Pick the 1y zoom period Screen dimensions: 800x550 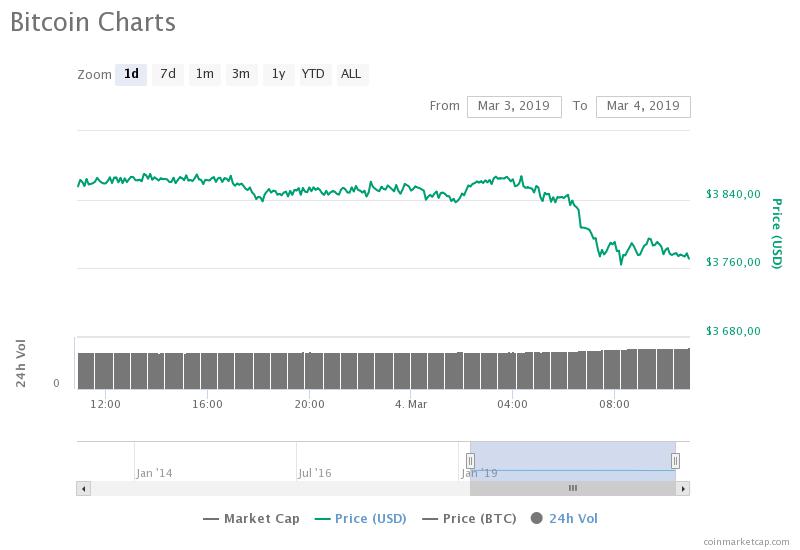pyautogui.click(x=278, y=74)
